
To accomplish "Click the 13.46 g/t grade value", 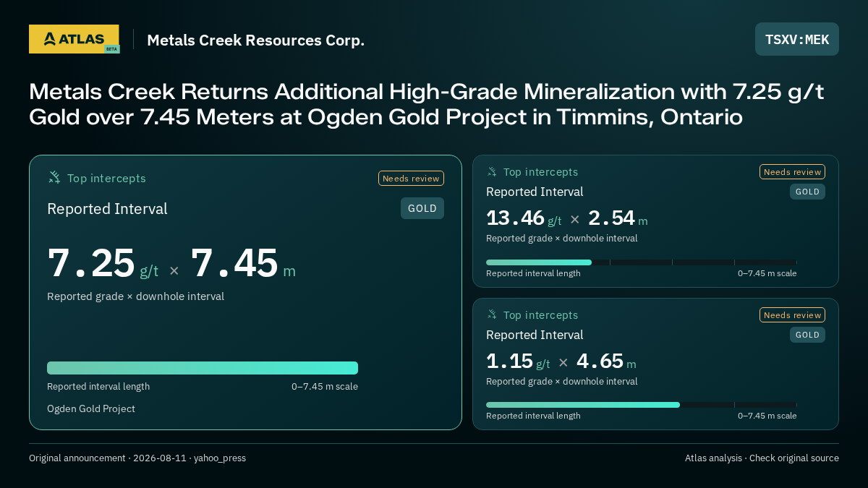I will [524, 218].
